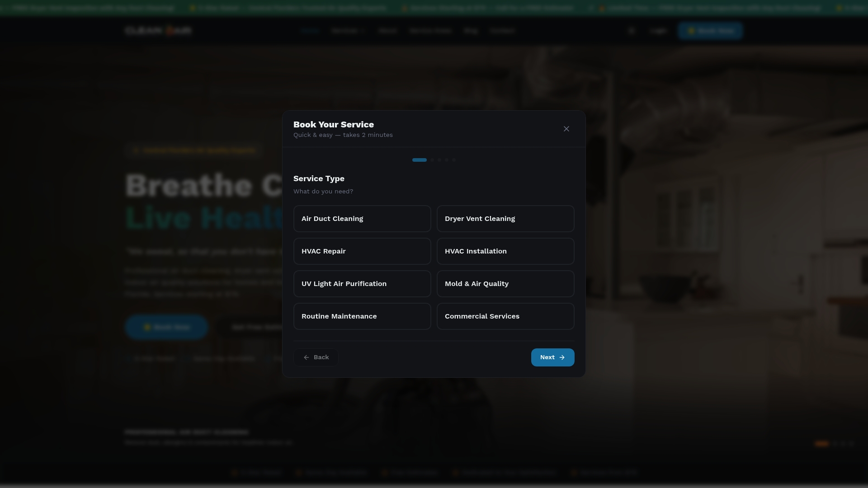Click the Next button
868x488 pixels.
pos(552,357)
